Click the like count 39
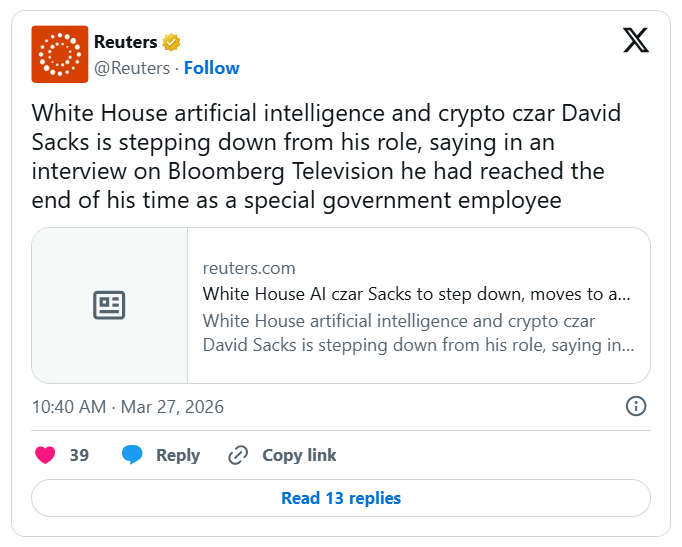 point(79,455)
